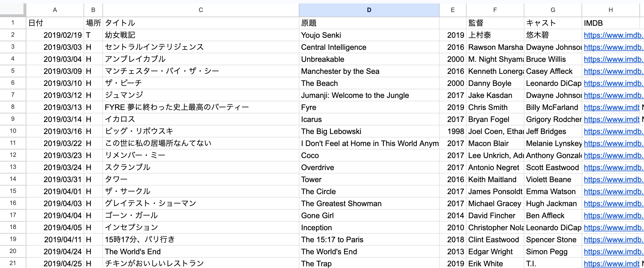
Task: Click cell 'Jake Kasdan'
Action: [x=495, y=95]
